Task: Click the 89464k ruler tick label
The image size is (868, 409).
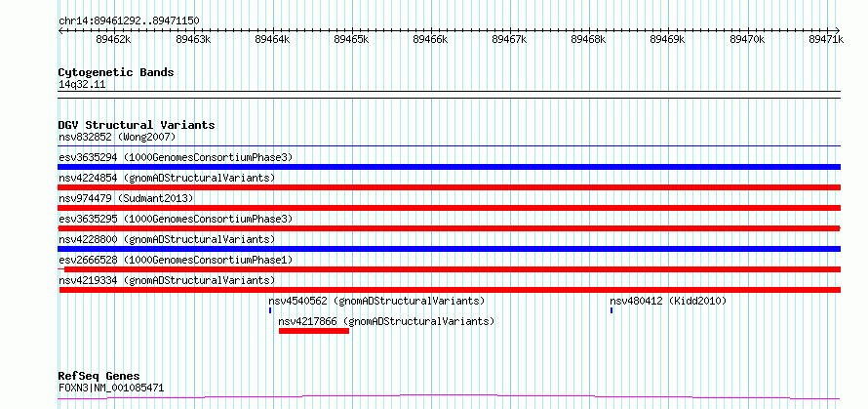Action: pos(272,39)
